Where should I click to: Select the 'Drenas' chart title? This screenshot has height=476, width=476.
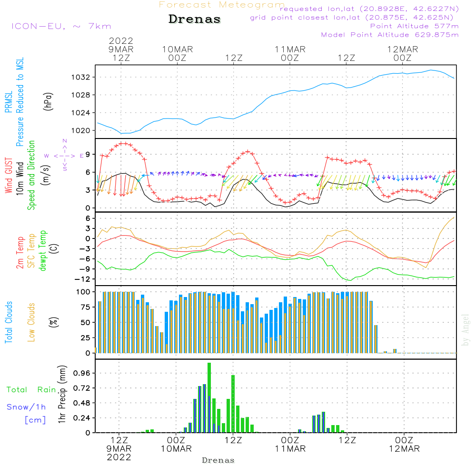coord(195,19)
